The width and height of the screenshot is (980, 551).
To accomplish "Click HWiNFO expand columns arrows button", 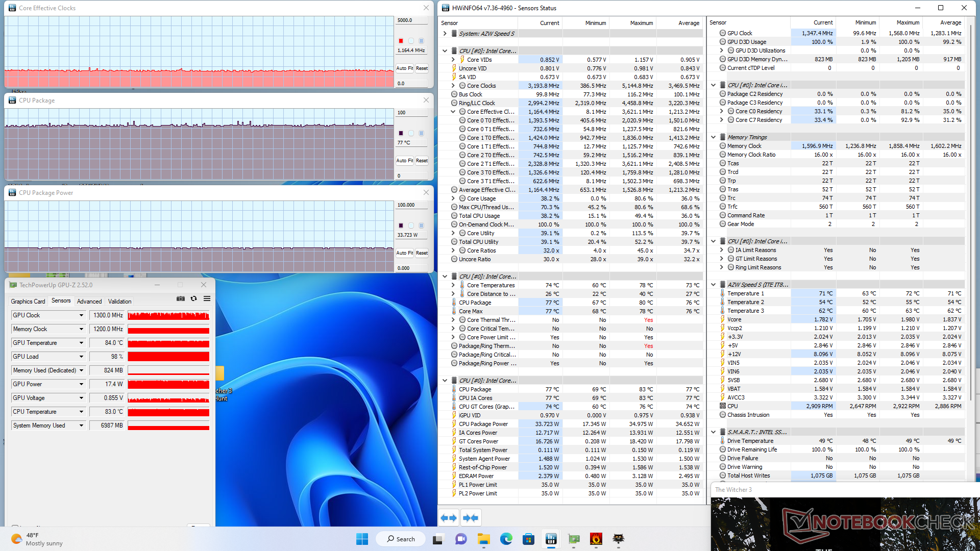I will coord(449,518).
